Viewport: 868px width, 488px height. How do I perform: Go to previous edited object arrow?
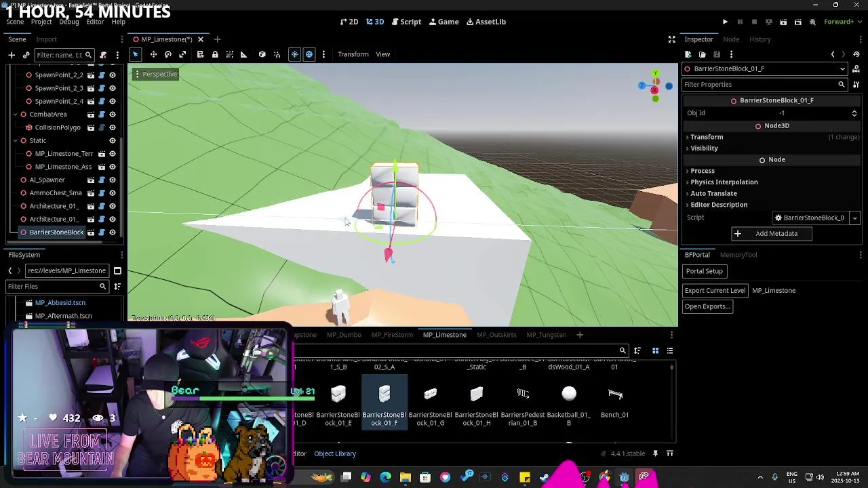833,54
